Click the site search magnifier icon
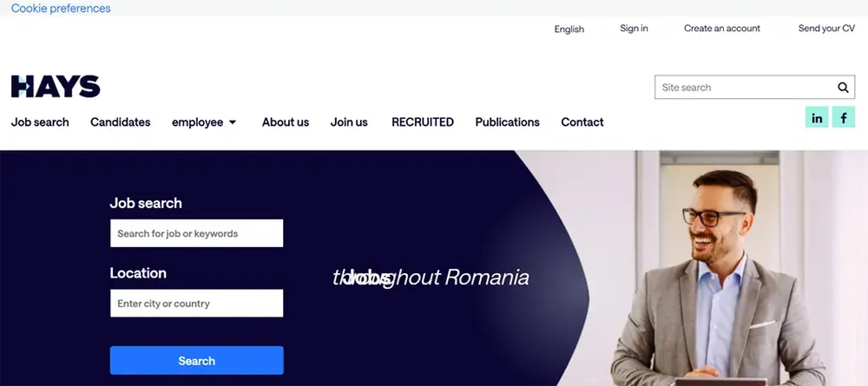 843,88
